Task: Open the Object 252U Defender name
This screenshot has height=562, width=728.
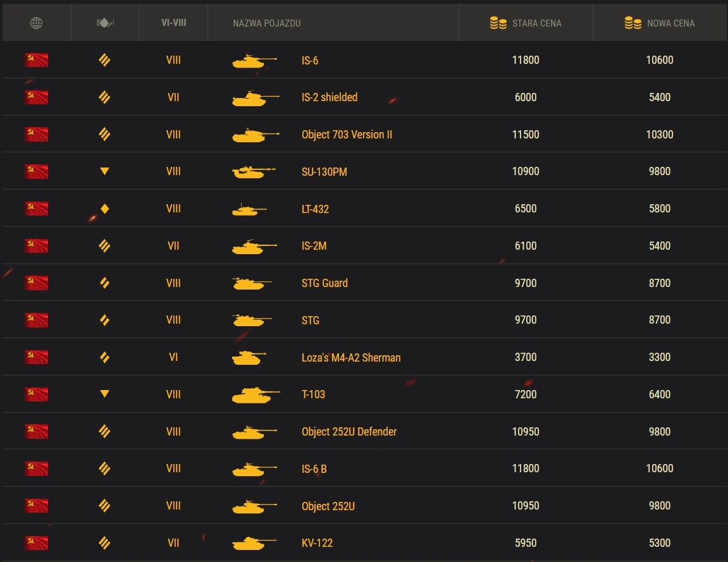Action: tap(349, 432)
